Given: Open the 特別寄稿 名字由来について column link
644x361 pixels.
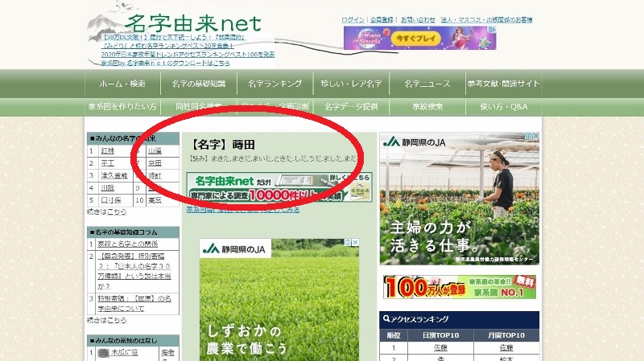Looking at the screenshot, I should 134,304.
